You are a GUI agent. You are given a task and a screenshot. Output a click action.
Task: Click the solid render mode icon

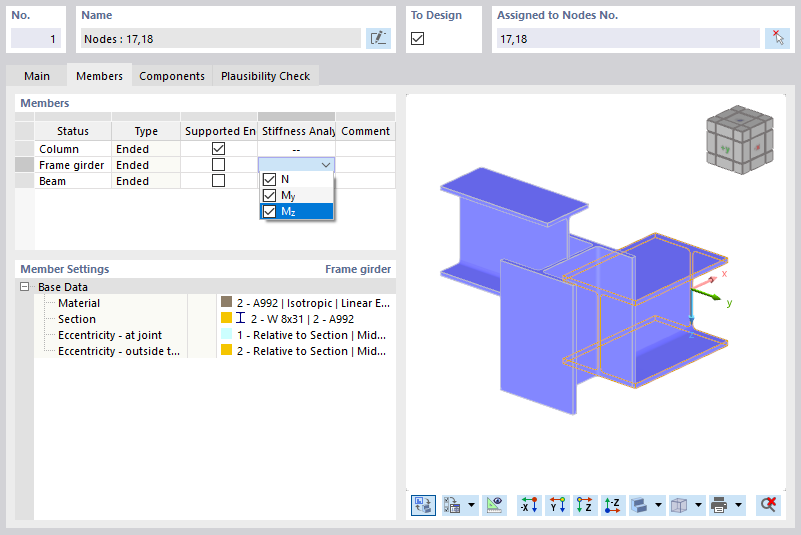click(x=639, y=505)
